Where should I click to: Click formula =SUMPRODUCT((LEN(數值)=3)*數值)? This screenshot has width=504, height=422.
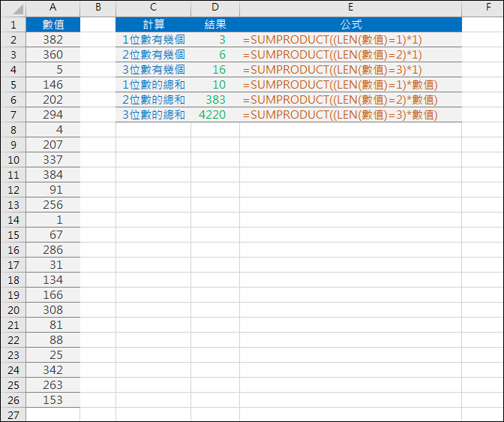point(351,115)
